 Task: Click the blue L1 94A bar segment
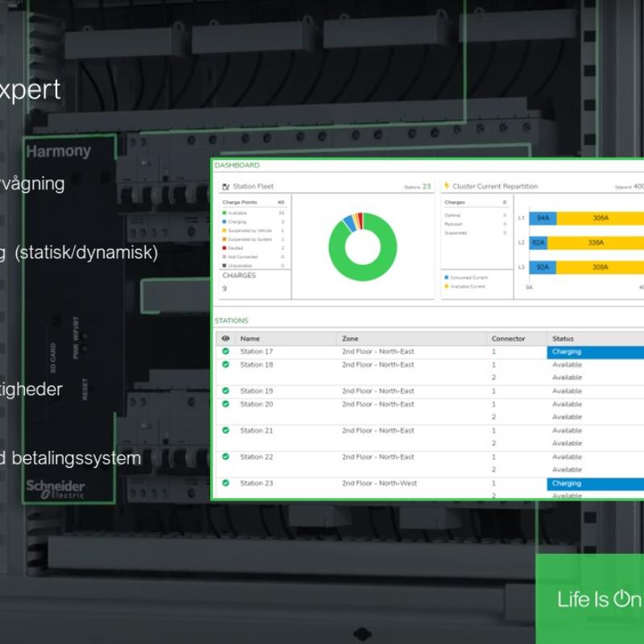click(543, 218)
